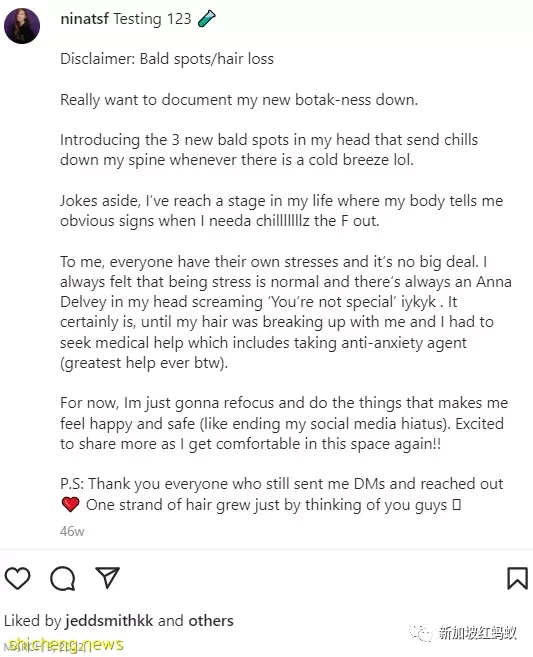Open comments via the speech bubble icon

pos(63,578)
